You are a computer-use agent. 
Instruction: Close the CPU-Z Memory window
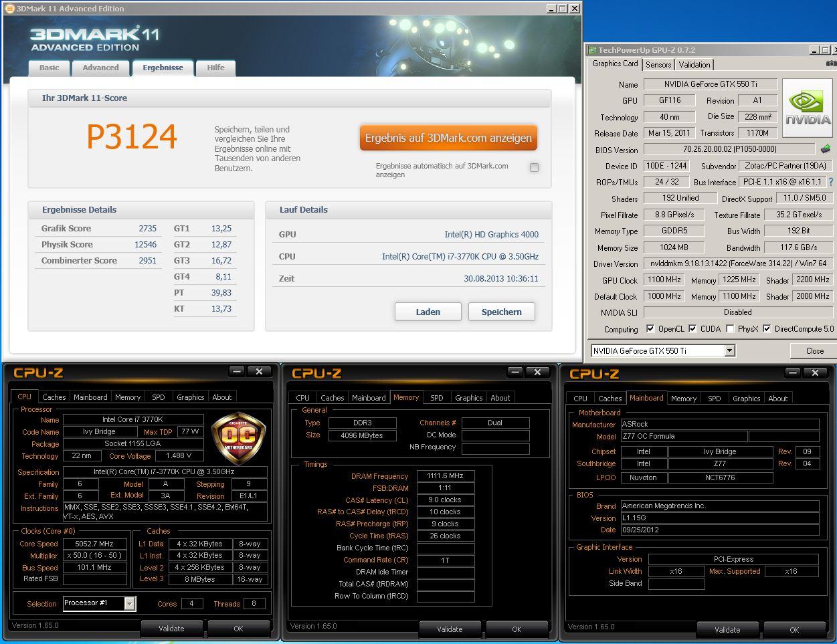click(538, 372)
